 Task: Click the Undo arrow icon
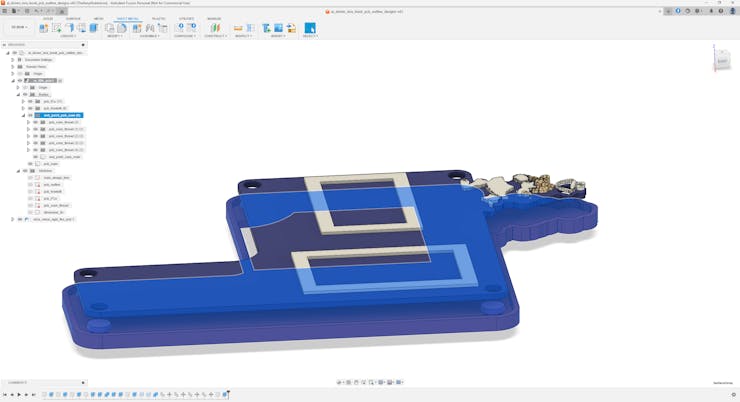[36, 10]
